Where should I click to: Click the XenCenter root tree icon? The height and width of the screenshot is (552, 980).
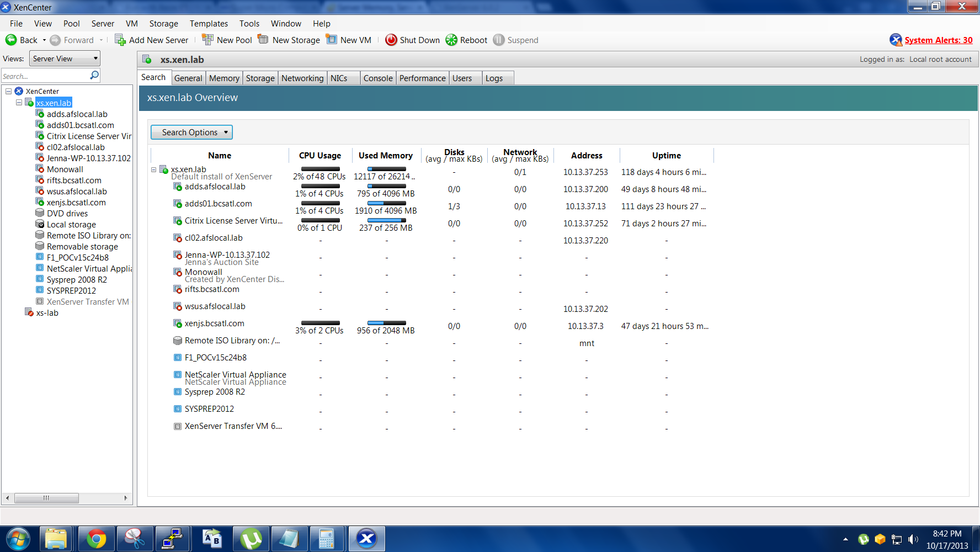click(x=19, y=91)
